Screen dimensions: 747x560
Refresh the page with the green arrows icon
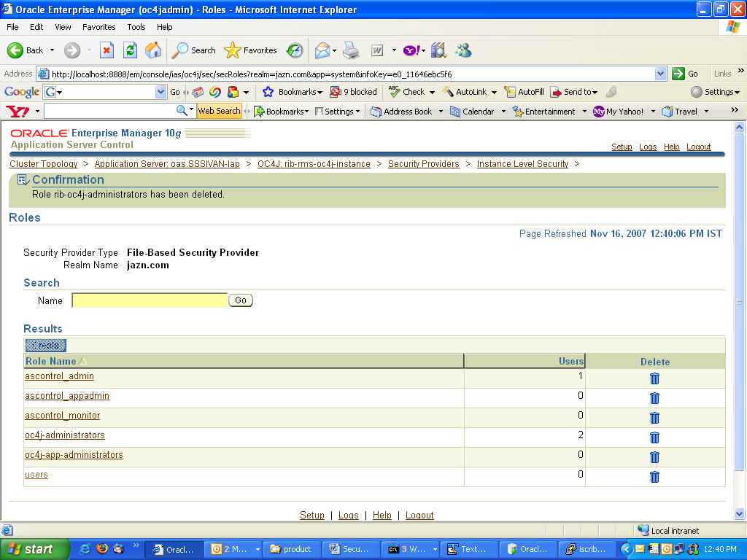[130, 50]
